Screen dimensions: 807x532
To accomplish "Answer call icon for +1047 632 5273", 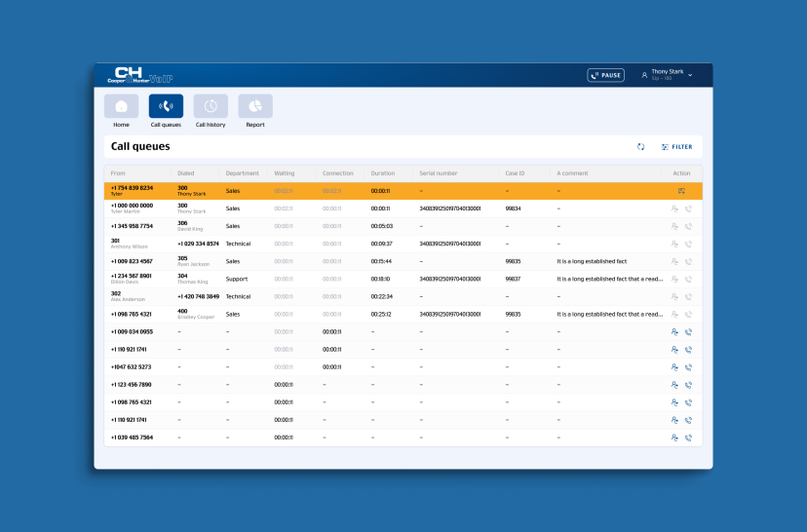I will pyautogui.click(x=688, y=367).
